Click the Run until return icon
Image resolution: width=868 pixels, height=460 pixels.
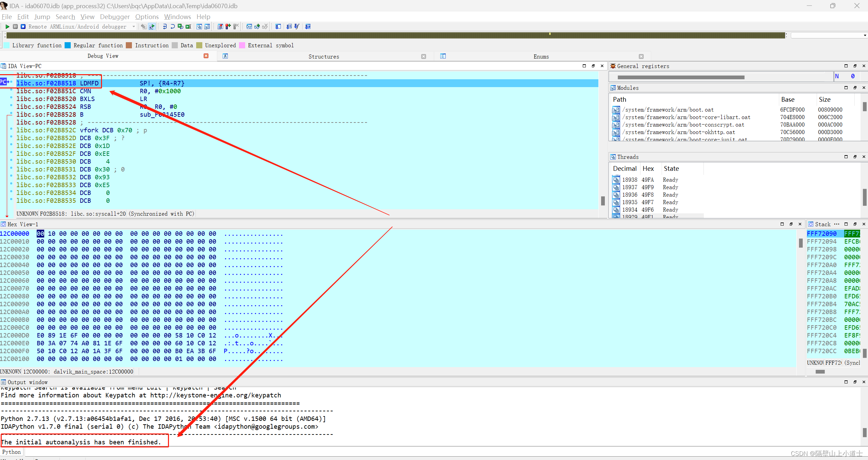pyautogui.click(x=180, y=27)
